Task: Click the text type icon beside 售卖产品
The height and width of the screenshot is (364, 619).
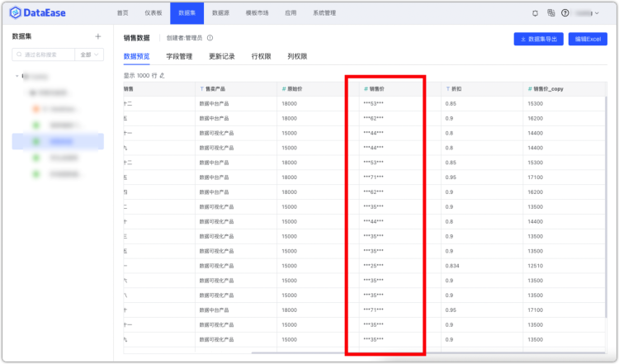Action: pyautogui.click(x=201, y=89)
